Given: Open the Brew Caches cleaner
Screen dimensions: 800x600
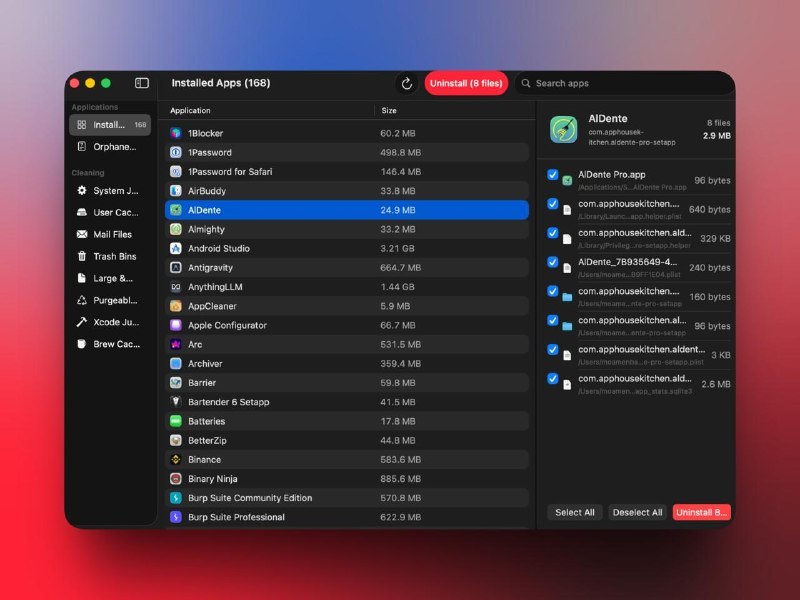Looking at the screenshot, I should pos(108,344).
